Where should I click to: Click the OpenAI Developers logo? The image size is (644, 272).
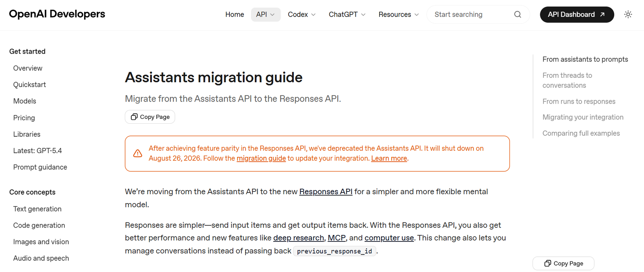(57, 14)
